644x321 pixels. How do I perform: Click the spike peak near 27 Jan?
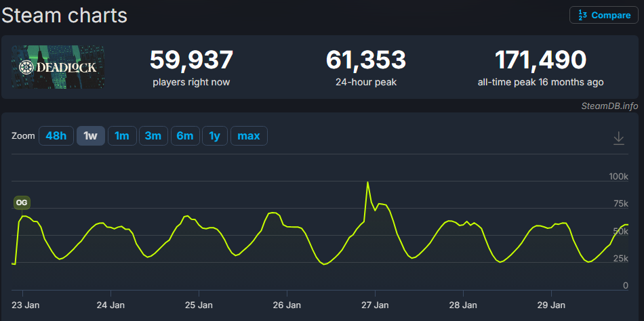pyautogui.click(x=367, y=182)
